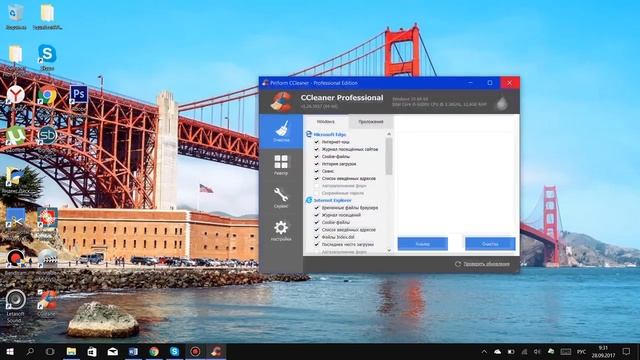Switch to the Bandicam recorder on the taskbar
This screenshot has width=640, height=360.
[195, 351]
